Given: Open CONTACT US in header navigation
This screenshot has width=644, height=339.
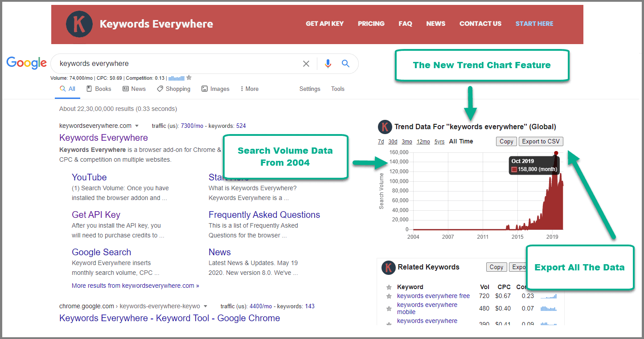Looking at the screenshot, I should 480,24.
